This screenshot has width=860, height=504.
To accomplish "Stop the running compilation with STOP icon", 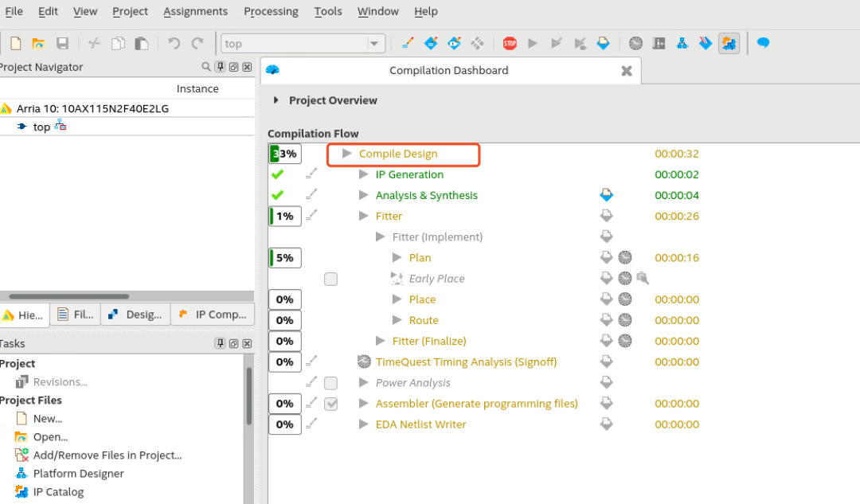I will (510, 43).
